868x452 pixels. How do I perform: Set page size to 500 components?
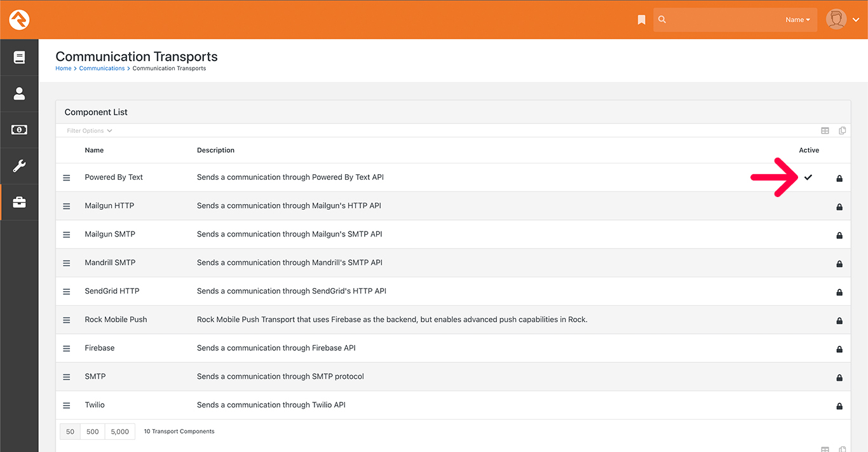click(x=92, y=431)
